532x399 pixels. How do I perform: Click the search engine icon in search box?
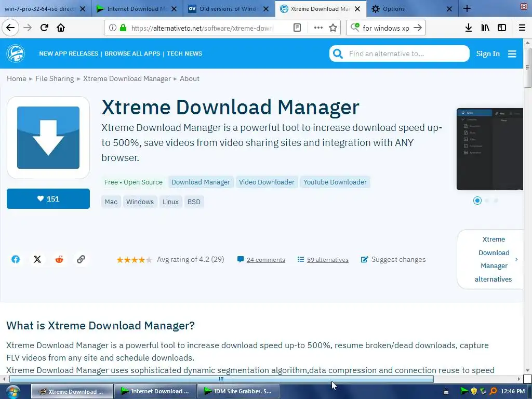(354, 27)
